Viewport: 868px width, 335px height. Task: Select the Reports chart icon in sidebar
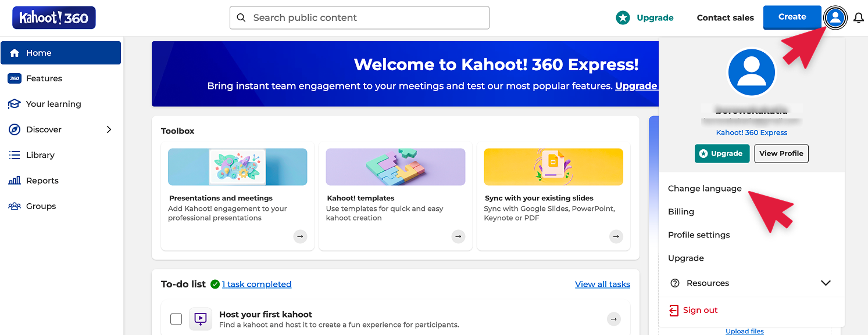pyautogui.click(x=15, y=181)
